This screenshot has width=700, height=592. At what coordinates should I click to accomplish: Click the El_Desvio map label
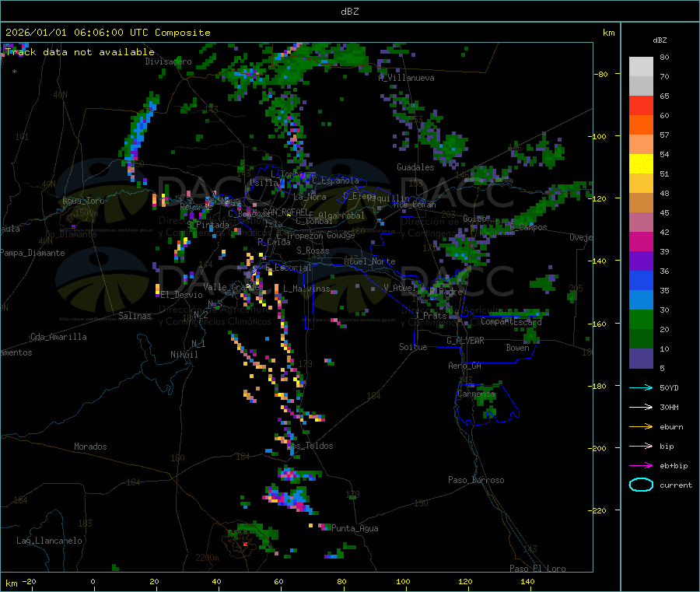pos(181,295)
